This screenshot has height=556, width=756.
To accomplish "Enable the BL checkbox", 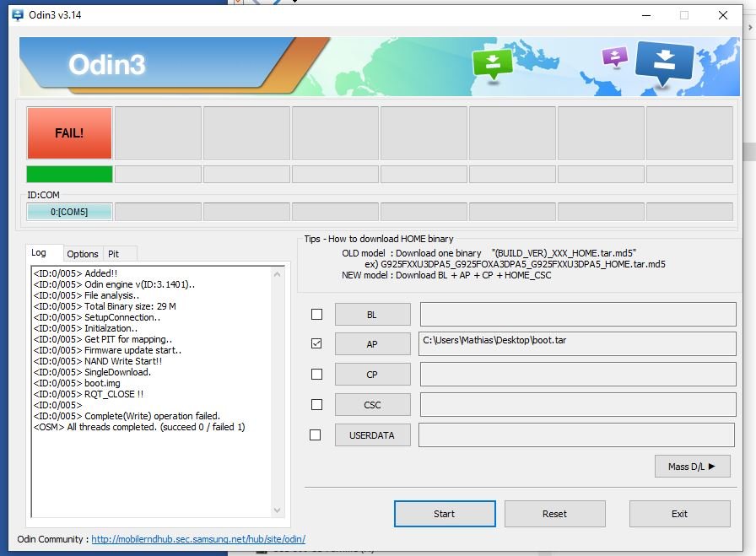I will (x=316, y=315).
